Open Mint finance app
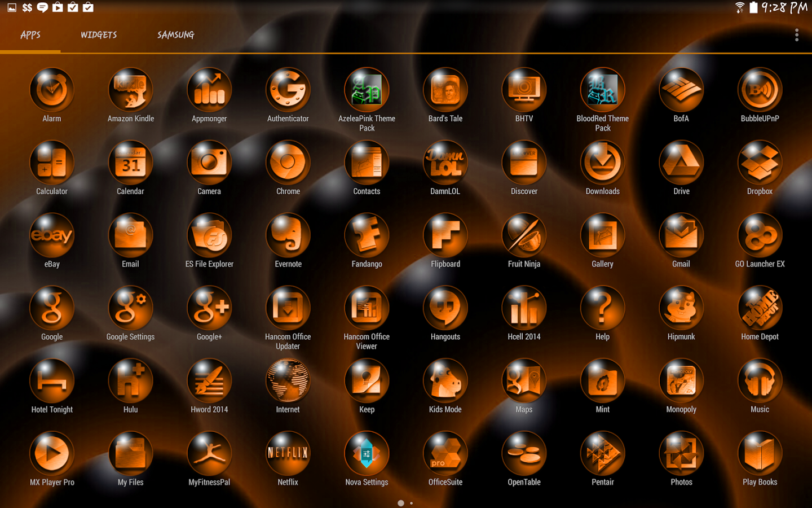The height and width of the screenshot is (508, 812). tap(603, 381)
